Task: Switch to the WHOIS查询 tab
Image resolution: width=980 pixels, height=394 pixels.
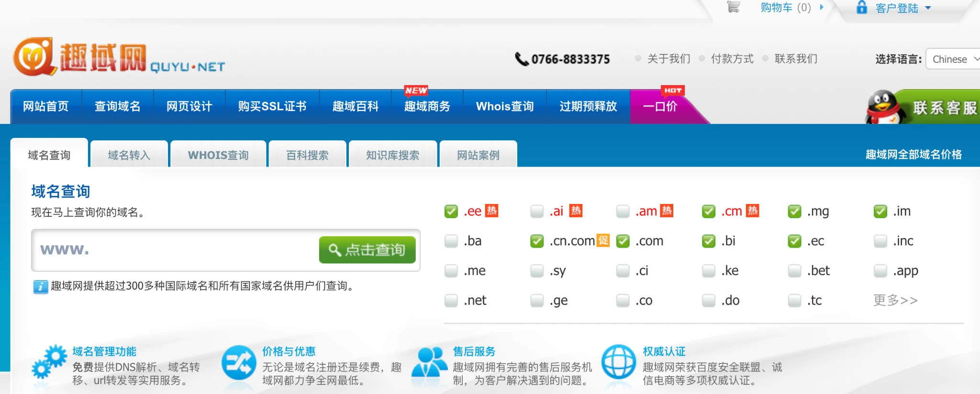Action: click(218, 155)
